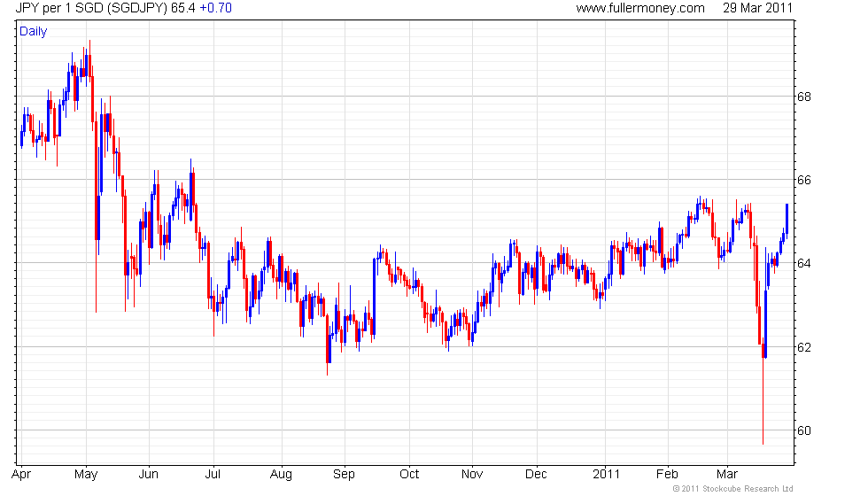The height and width of the screenshot is (496, 868).
Task: Click the 'Nov' month axis label
Action: coord(471,475)
